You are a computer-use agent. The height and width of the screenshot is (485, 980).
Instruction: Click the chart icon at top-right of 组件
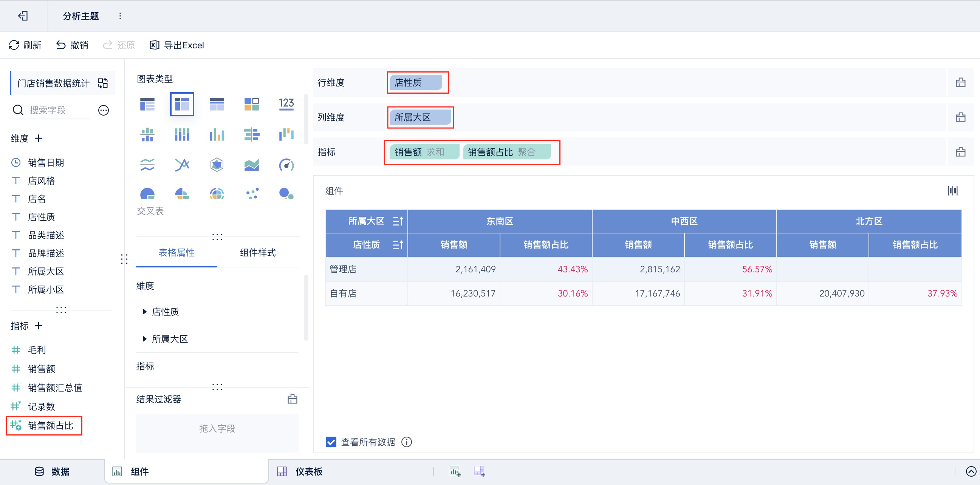952,191
